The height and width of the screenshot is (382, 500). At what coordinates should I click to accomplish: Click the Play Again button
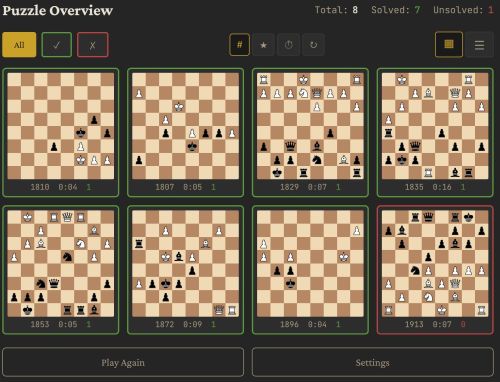pos(123,362)
